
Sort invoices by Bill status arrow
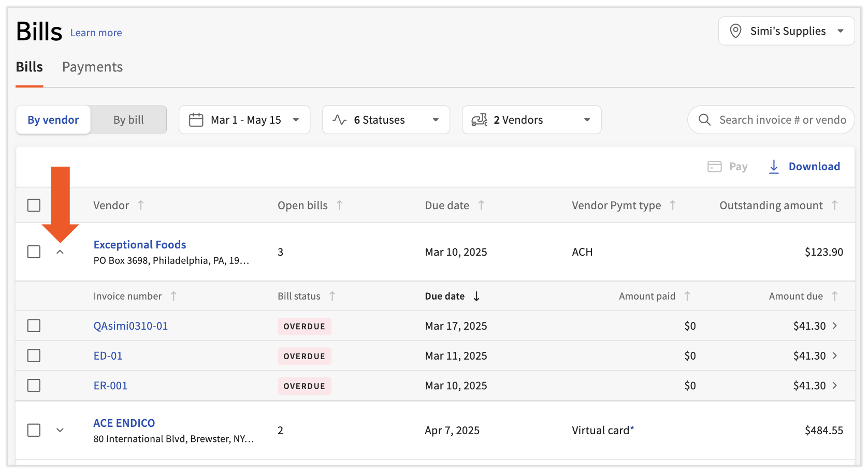tap(332, 296)
